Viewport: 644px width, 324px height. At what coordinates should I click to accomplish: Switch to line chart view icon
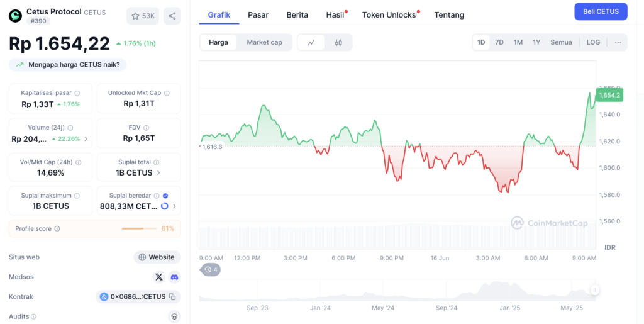[311, 42]
